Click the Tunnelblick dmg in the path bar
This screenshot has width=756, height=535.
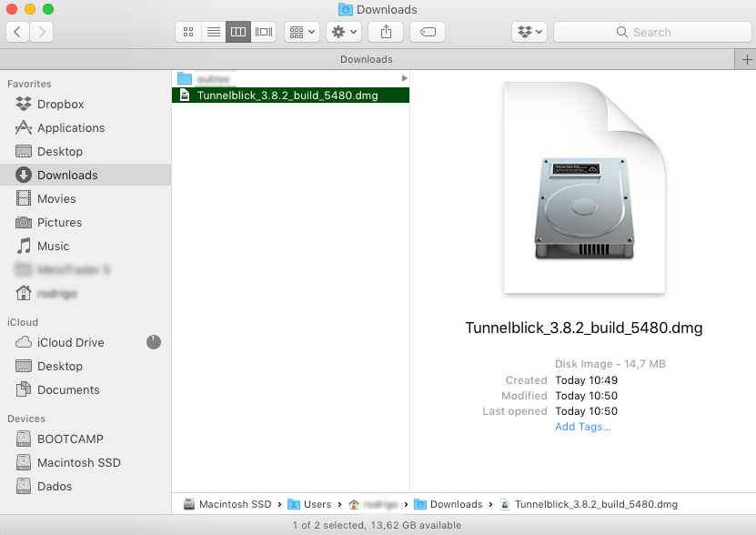click(589, 504)
